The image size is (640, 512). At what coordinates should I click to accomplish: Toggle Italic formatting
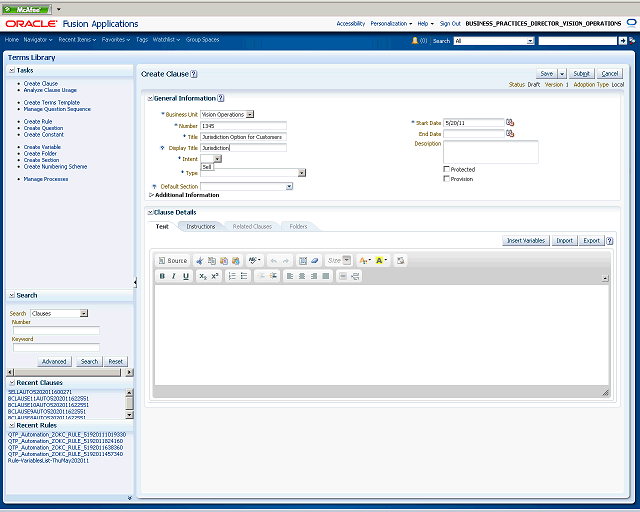point(174,276)
